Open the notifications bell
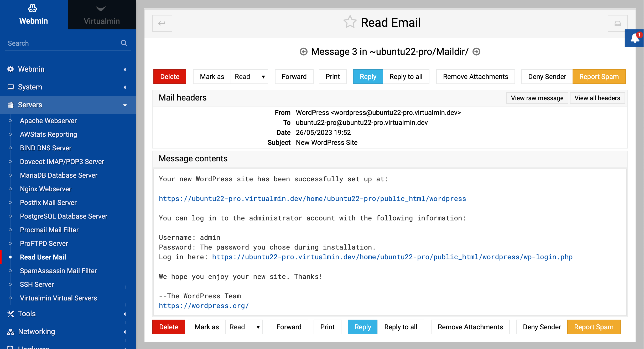This screenshot has height=349, width=644. pyautogui.click(x=635, y=38)
